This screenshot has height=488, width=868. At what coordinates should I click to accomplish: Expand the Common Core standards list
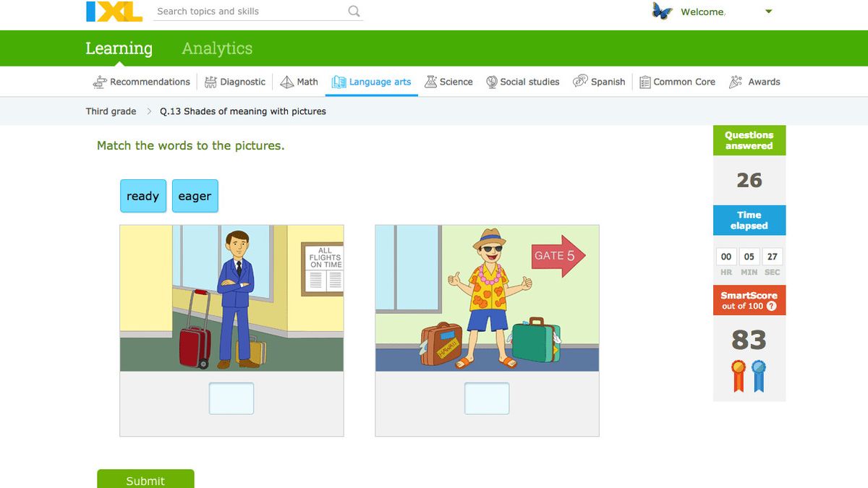[644, 82]
